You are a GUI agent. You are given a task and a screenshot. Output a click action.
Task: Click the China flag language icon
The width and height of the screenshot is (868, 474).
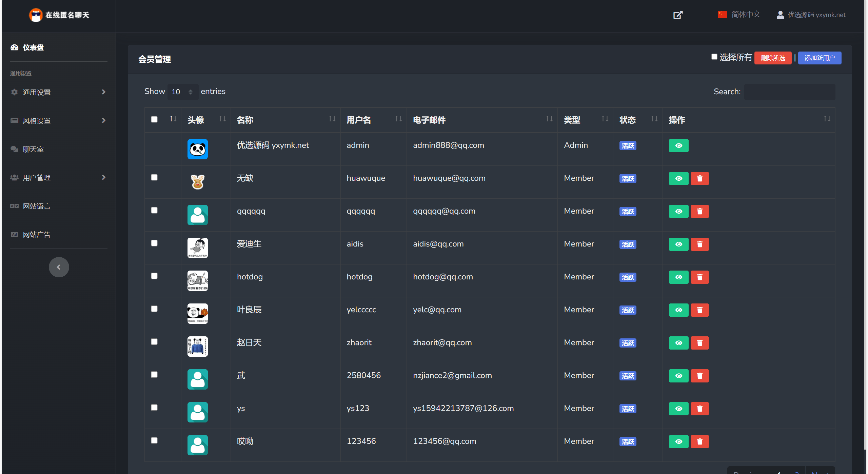pyautogui.click(x=722, y=15)
